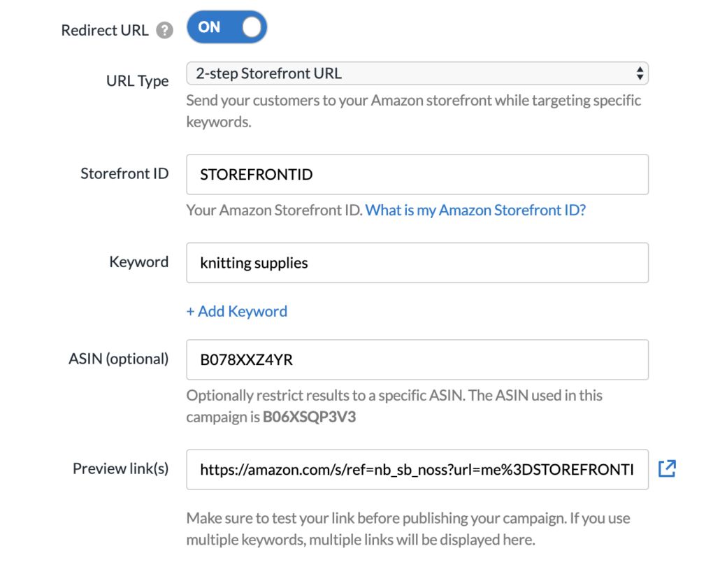Image resolution: width=720 pixels, height=588 pixels.
Task: Turn off the Redirect URL switch
Action: click(x=226, y=27)
